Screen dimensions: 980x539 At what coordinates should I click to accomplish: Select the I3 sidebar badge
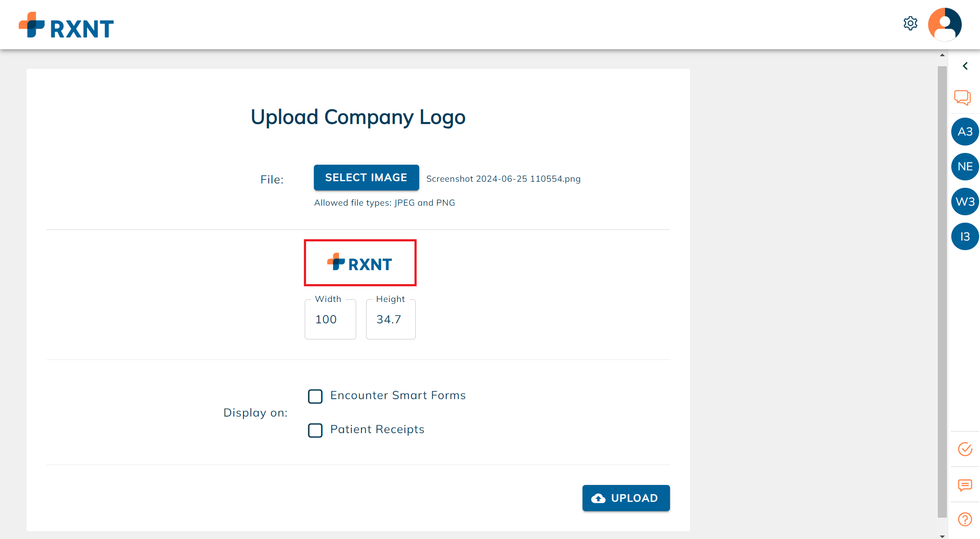coord(965,236)
